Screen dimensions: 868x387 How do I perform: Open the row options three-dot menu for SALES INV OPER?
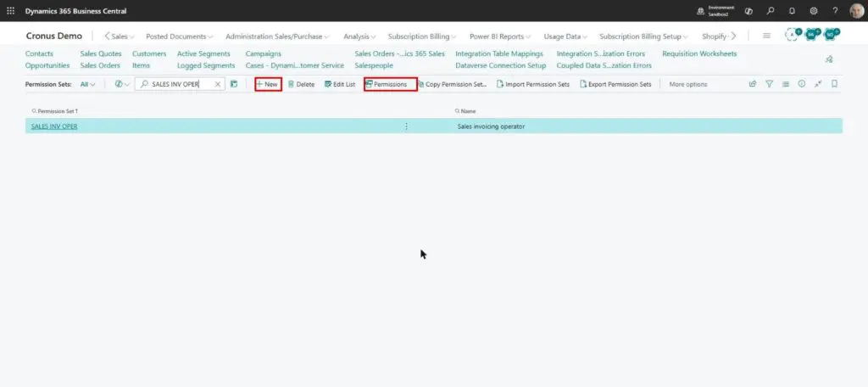(406, 126)
